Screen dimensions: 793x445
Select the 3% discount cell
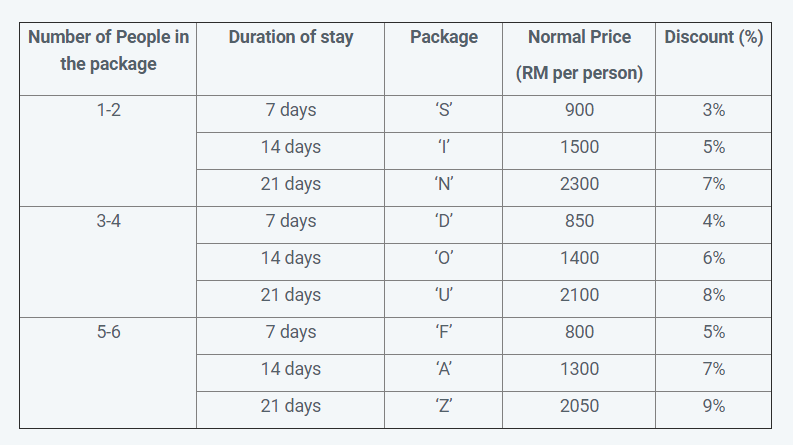click(x=714, y=110)
